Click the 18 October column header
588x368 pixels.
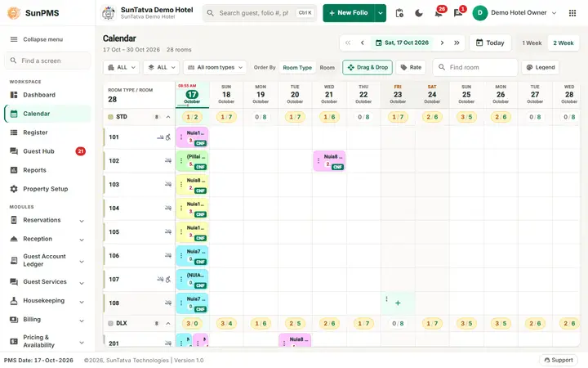coord(226,95)
